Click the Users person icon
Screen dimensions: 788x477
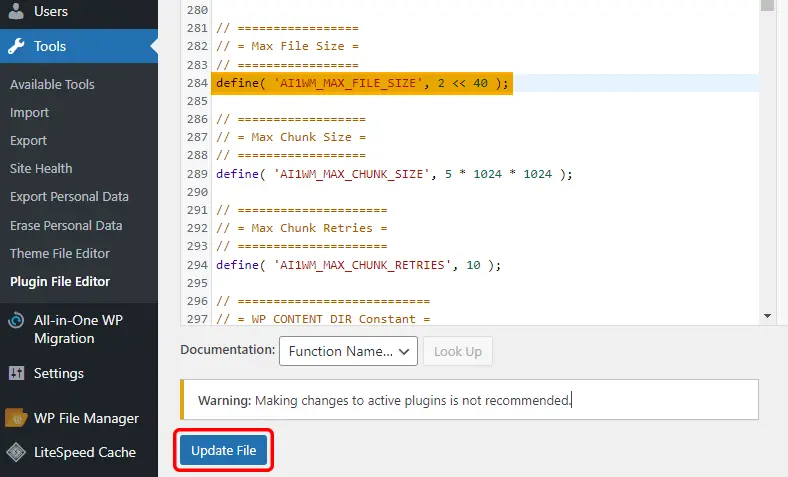pos(16,12)
